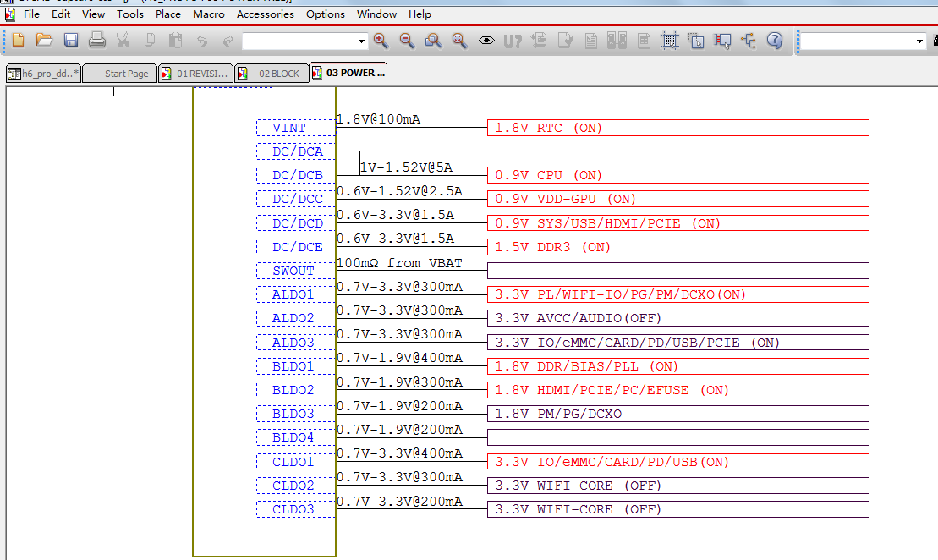Click the Design Rules Check icon
The width and height of the screenshot is (938, 560).
[x=565, y=40]
